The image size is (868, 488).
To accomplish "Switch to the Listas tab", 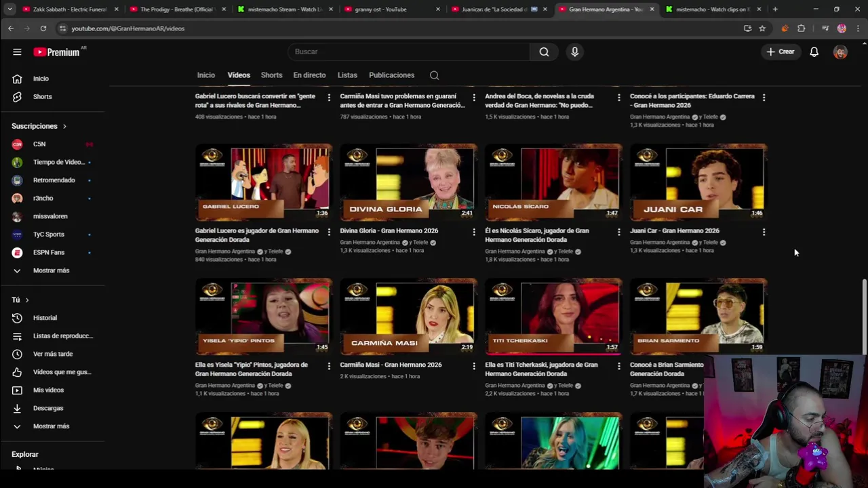I will click(x=347, y=75).
